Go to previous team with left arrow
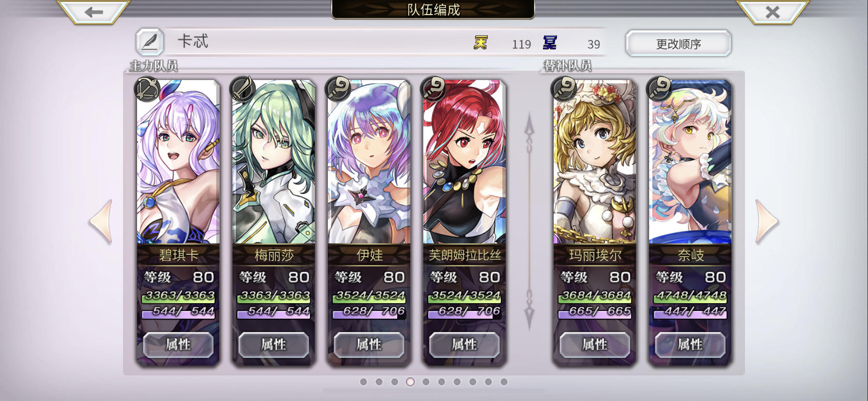 (101, 222)
